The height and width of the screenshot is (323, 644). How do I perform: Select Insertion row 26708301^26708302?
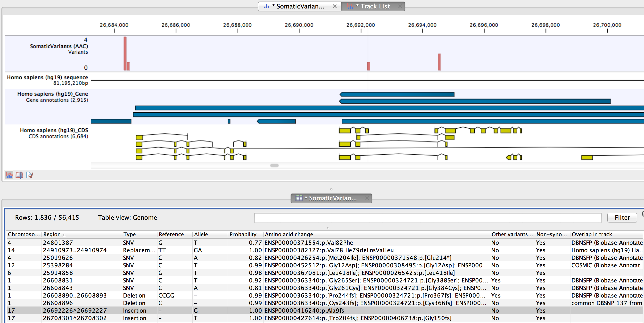324,318
